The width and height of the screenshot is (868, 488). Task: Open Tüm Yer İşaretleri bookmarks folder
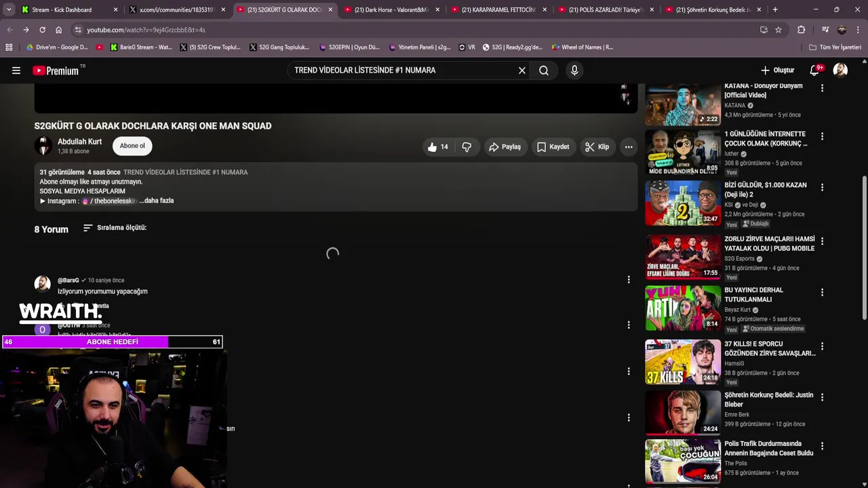(x=835, y=47)
